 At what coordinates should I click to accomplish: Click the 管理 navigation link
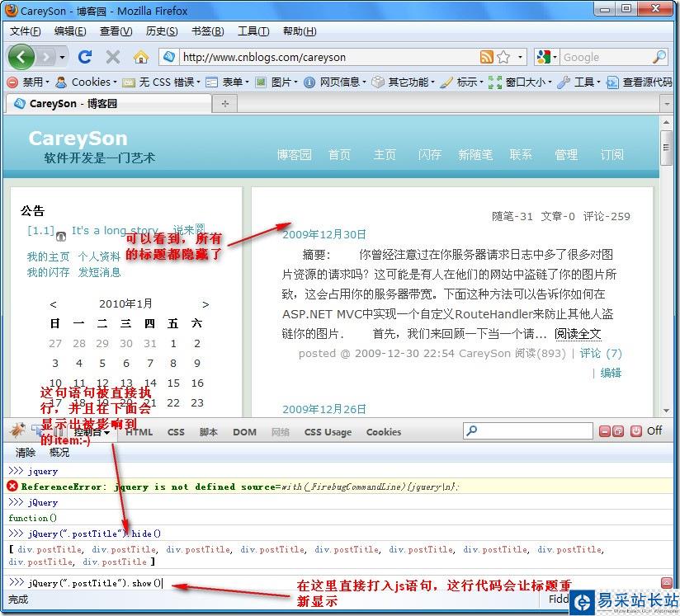tap(566, 154)
